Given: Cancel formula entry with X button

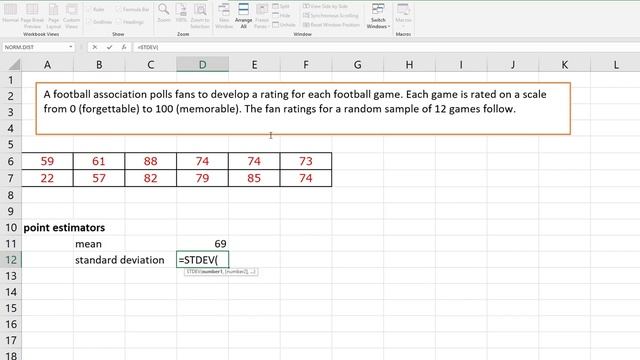Looking at the screenshot, I should pos(95,47).
